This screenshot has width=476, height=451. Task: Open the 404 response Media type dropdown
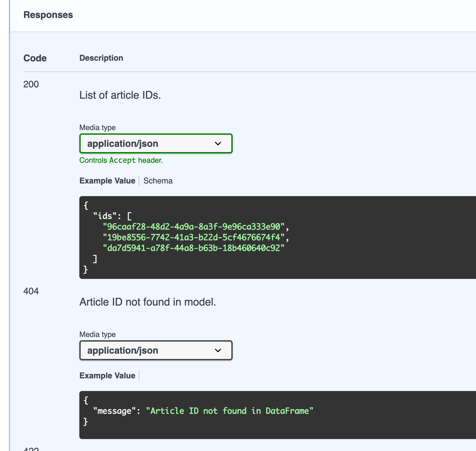point(155,350)
